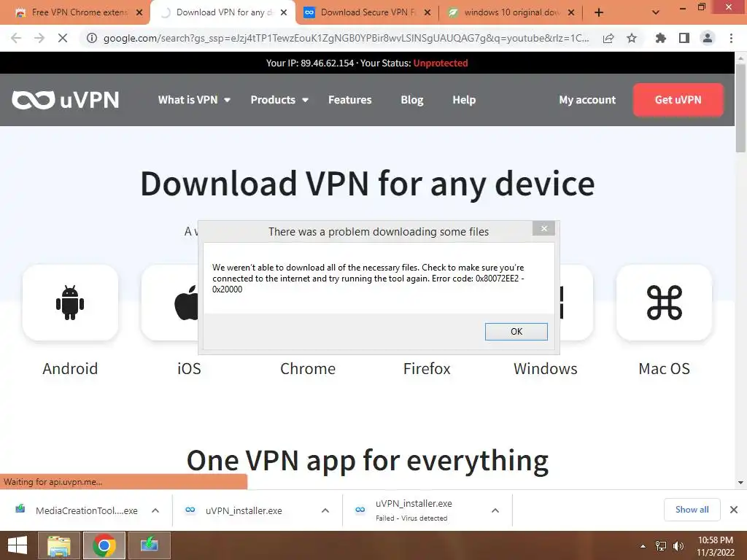
Task: Click the Windows label under download icons
Action: (x=545, y=368)
